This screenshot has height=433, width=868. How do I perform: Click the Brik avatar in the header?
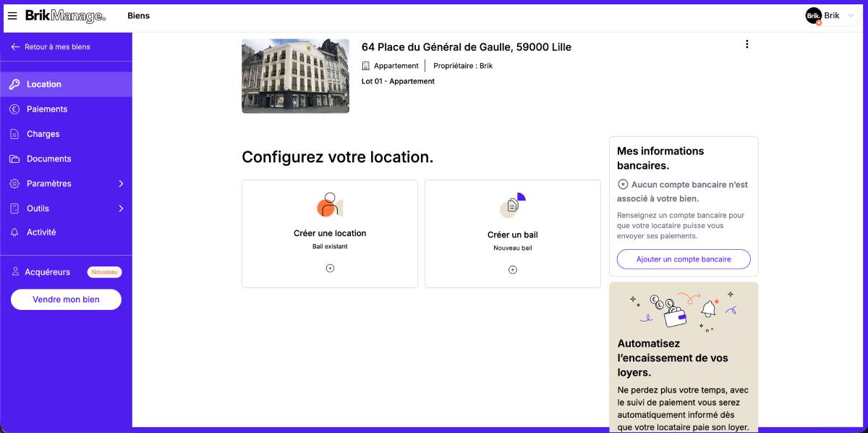tap(814, 16)
